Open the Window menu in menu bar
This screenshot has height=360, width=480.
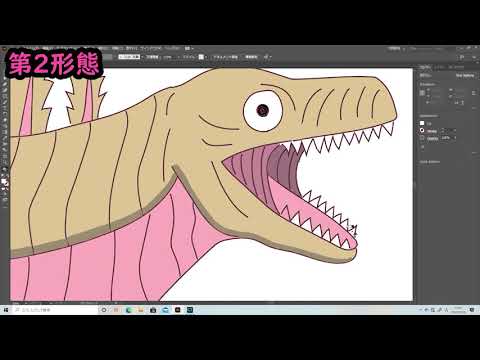150,48
